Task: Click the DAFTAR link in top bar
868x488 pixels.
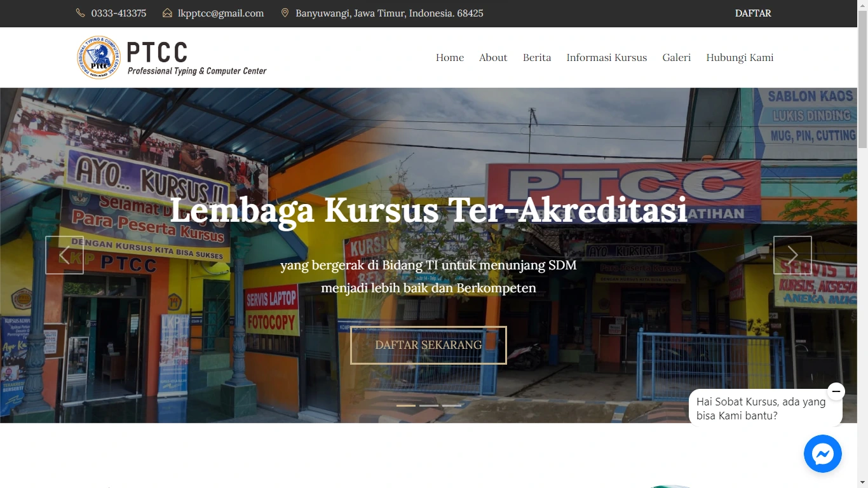Action: pos(753,13)
